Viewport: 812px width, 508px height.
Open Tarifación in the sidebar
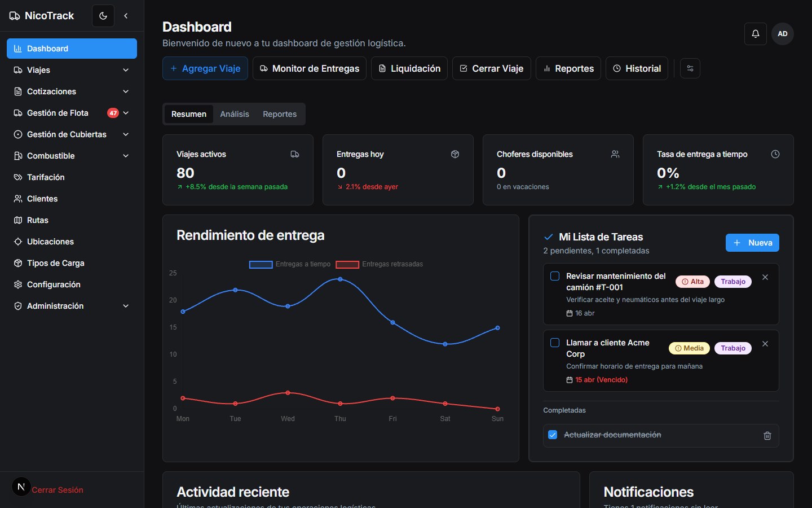[x=72, y=177]
